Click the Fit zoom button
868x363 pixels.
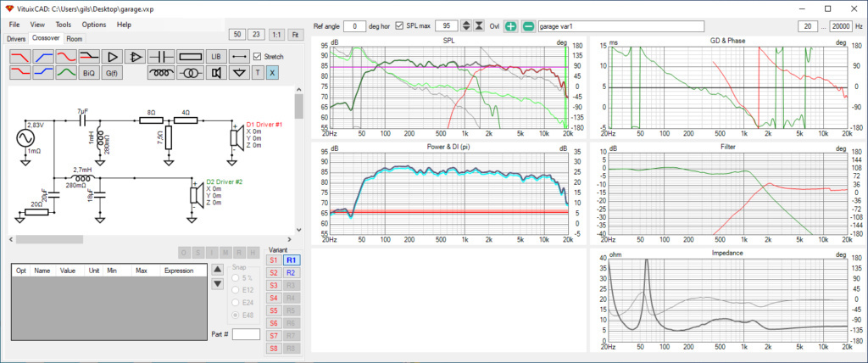[x=295, y=34]
